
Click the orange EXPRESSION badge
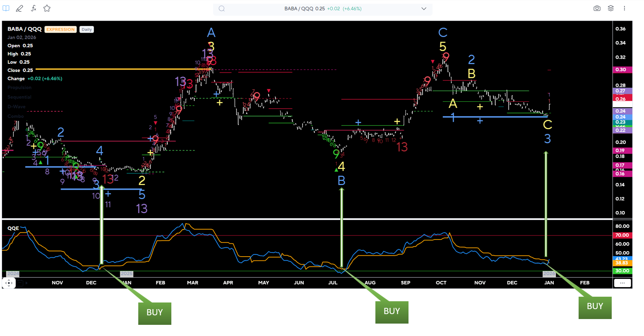60,29
